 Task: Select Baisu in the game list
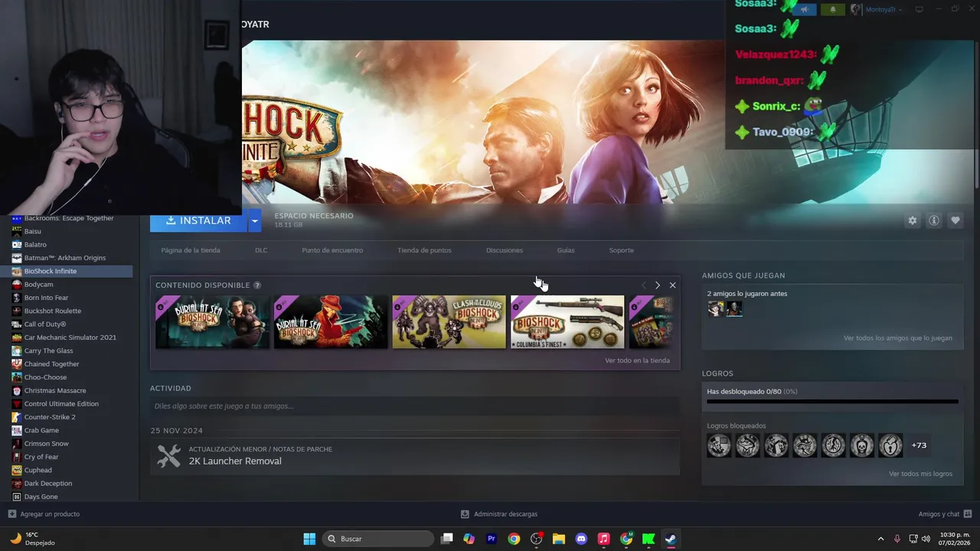pos(32,231)
